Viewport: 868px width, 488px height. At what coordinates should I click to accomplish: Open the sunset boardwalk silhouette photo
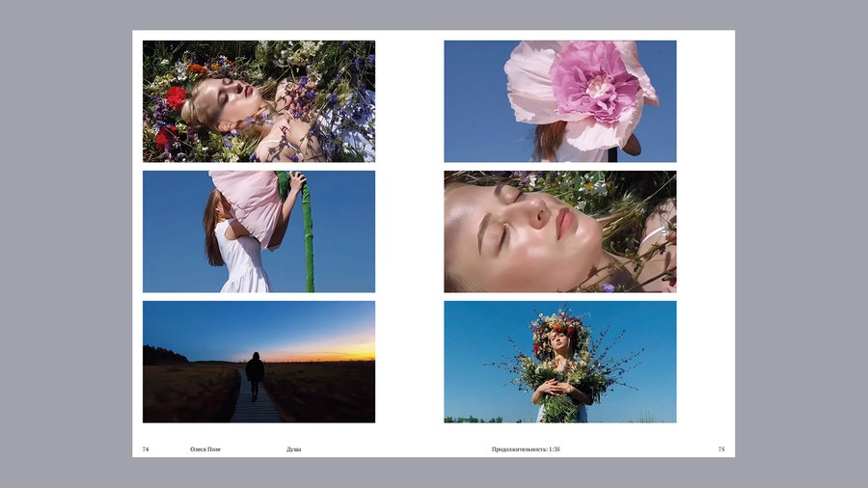(258, 362)
